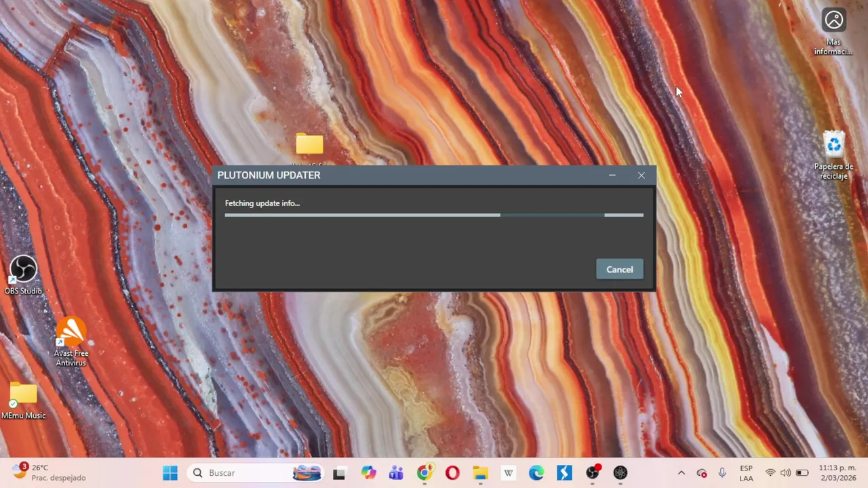Click the update progress bar

(434, 215)
